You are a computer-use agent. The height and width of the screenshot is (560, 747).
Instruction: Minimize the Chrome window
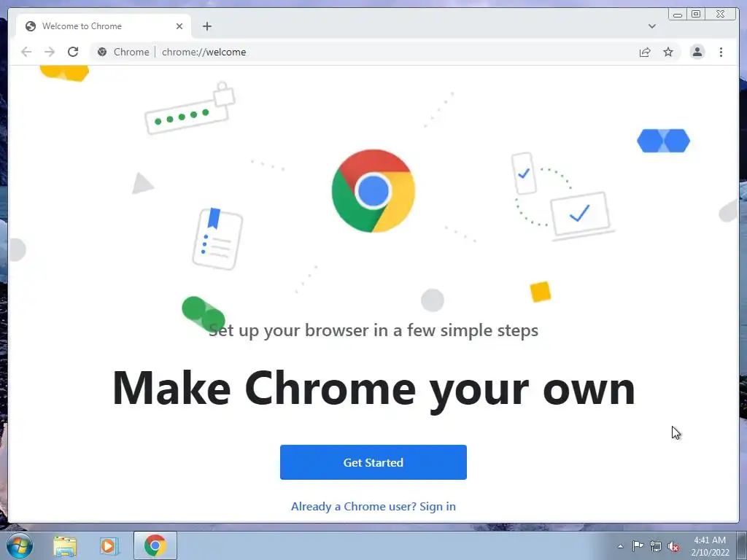(x=678, y=15)
